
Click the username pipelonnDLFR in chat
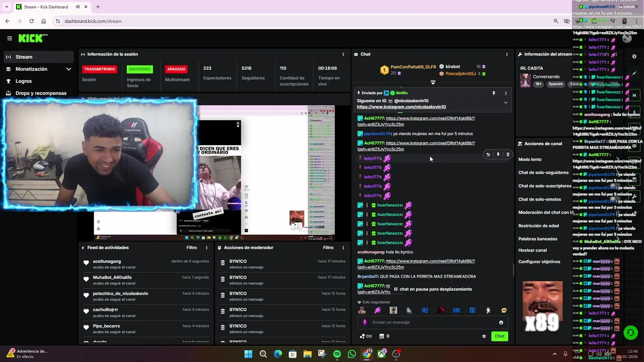click(377, 134)
